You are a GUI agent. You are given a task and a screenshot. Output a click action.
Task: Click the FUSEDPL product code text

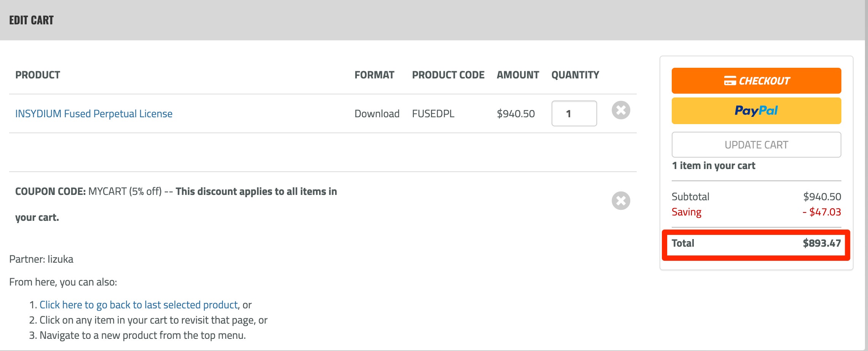433,114
